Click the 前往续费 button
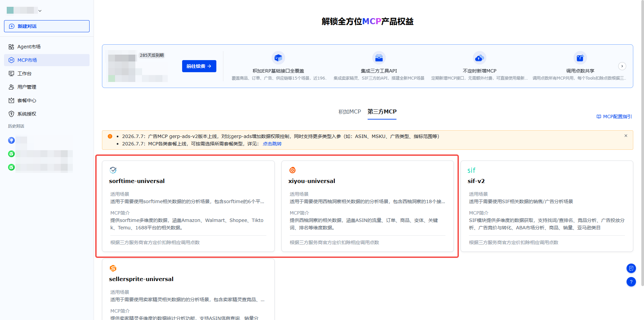This screenshot has height=320, width=644. tap(199, 66)
